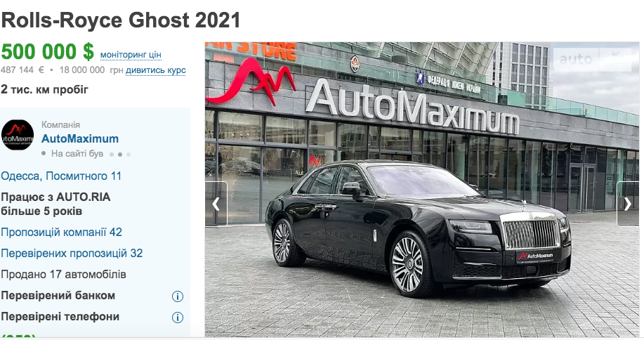Click Працює з AUTO.RIA text
This screenshot has width=644, height=340.
click(x=56, y=197)
